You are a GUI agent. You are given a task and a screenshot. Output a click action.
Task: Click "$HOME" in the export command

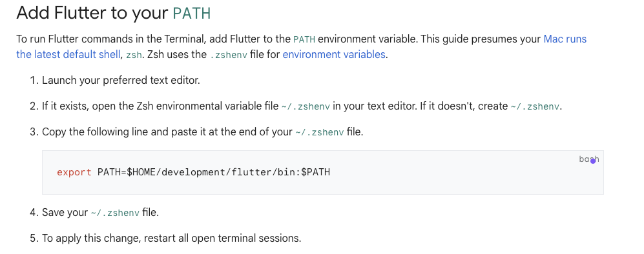click(x=140, y=172)
